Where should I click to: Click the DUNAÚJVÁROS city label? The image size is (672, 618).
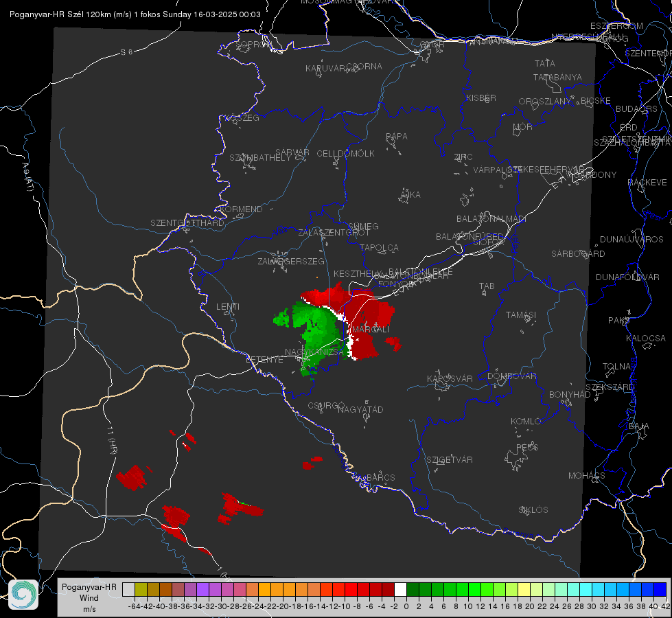click(632, 239)
